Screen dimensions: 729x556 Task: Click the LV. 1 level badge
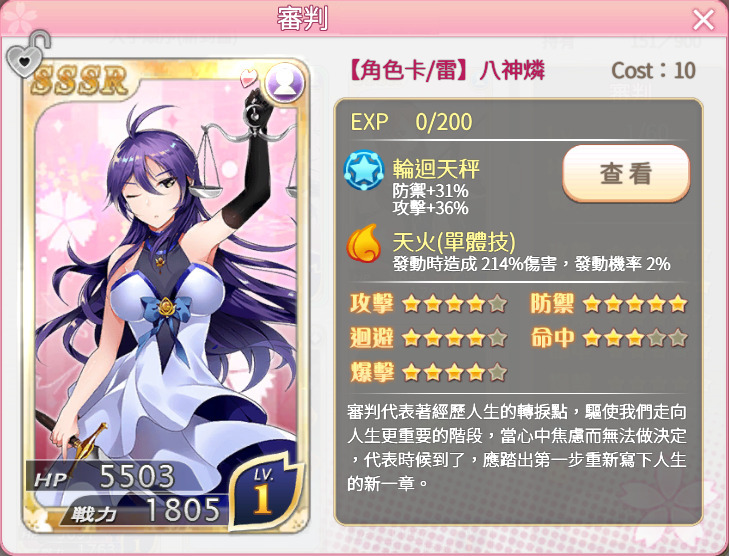pos(265,495)
